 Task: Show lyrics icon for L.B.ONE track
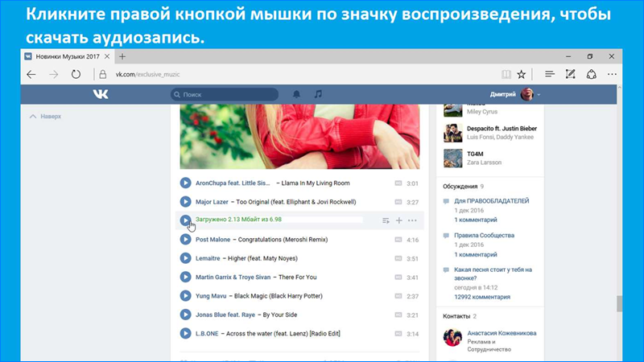tap(398, 334)
